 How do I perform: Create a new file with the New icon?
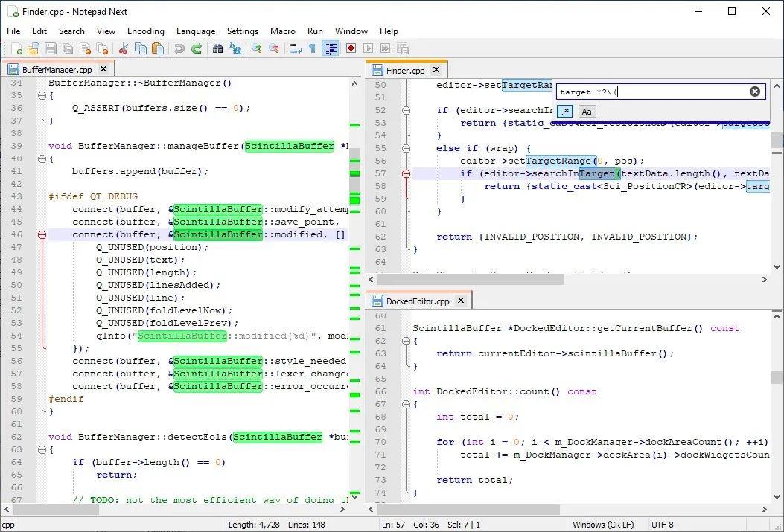(x=16, y=48)
